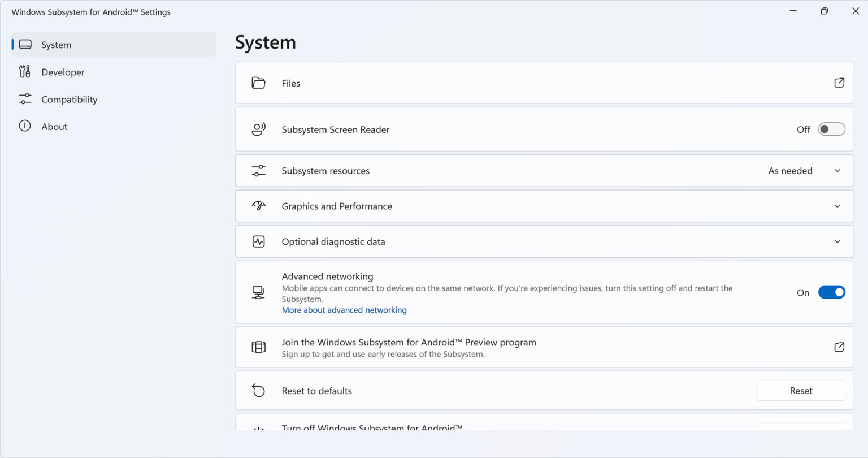The width and height of the screenshot is (868, 458).
Task: Click the Reset to defaults arrow icon
Action: tap(258, 391)
